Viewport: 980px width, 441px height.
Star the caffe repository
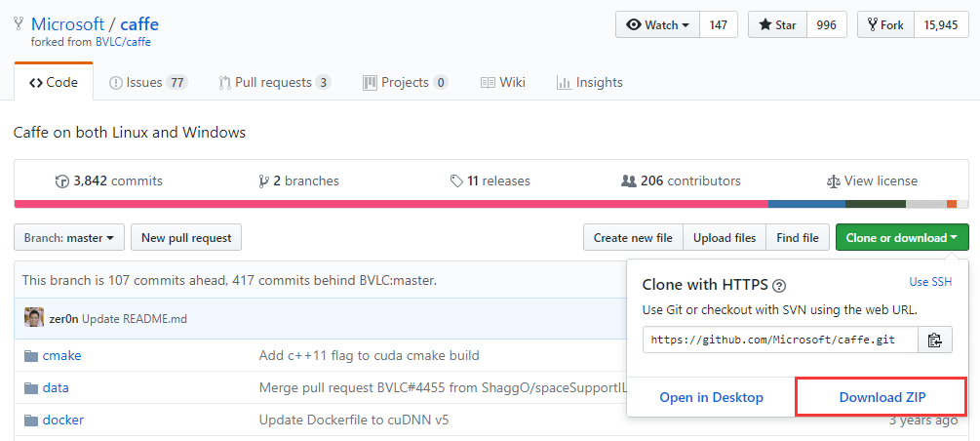[777, 24]
